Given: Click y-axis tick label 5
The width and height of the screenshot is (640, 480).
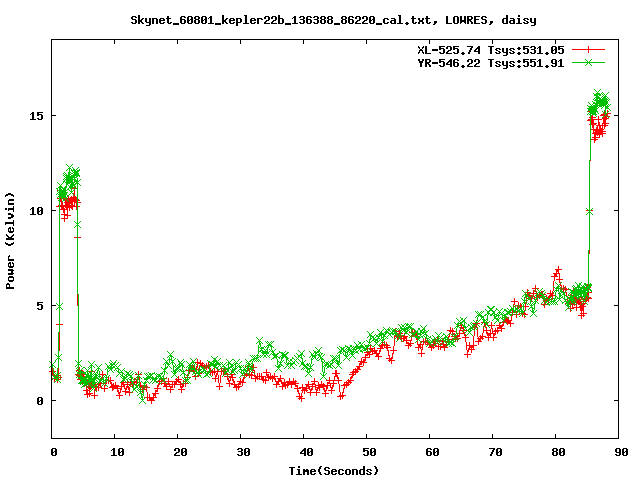Looking at the screenshot, I should tap(40, 306).
